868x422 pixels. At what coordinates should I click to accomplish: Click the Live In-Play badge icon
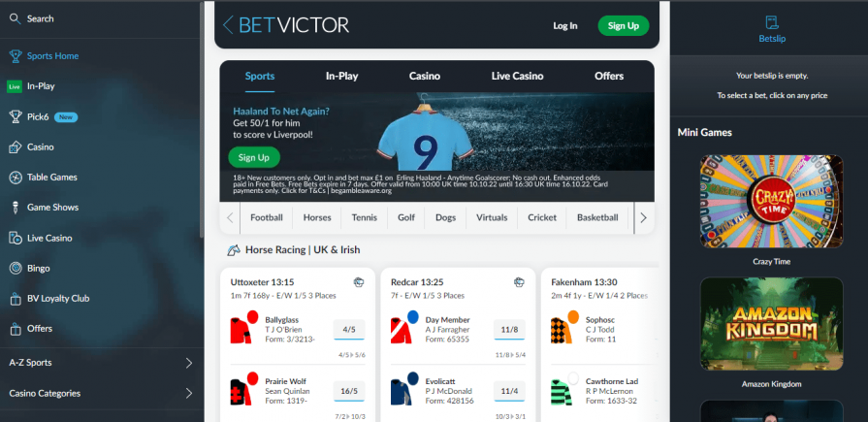(15, 86)
